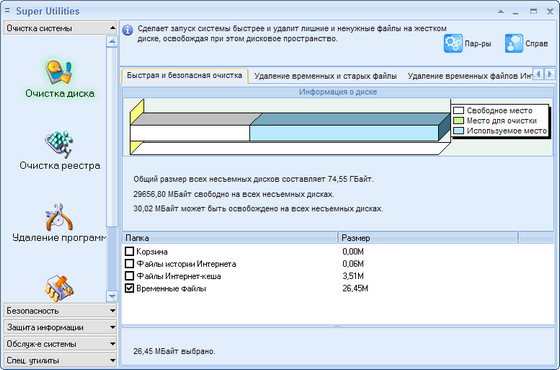560x370 pixels.
Task: Click the 29656,80 МБайт free space line
Action: [234, 194]
